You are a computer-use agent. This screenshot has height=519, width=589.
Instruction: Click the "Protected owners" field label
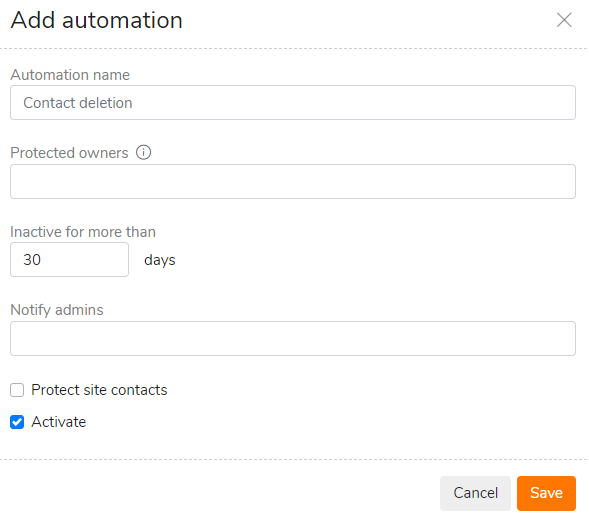pyautogui.click(x=69, y=153)
